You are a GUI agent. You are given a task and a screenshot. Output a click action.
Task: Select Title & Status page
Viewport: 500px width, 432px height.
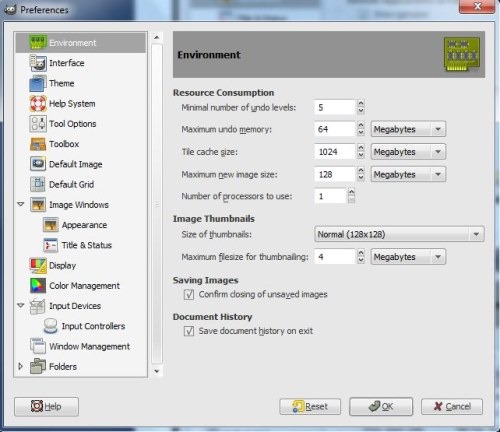point(86,245)
